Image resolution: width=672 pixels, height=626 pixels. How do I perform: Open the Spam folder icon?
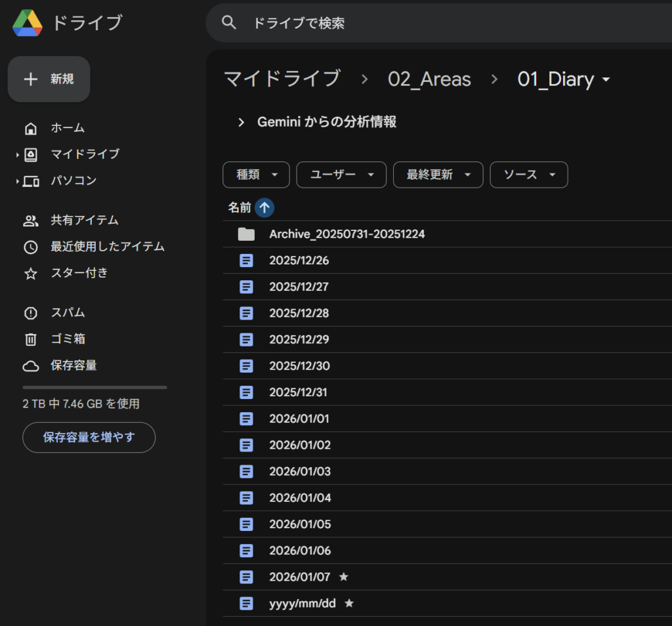(x=31, y=313)
